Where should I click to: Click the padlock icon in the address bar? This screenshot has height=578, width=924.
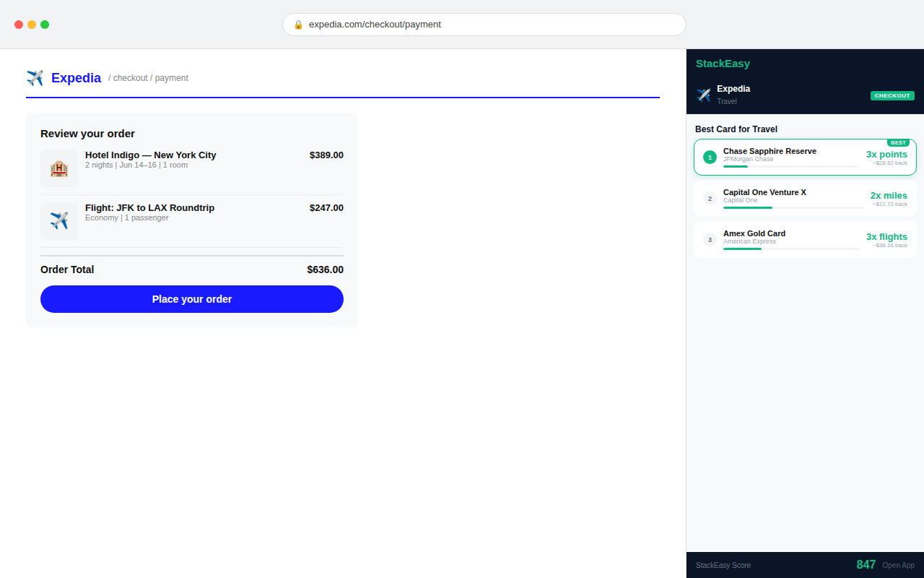coord(298,25)
